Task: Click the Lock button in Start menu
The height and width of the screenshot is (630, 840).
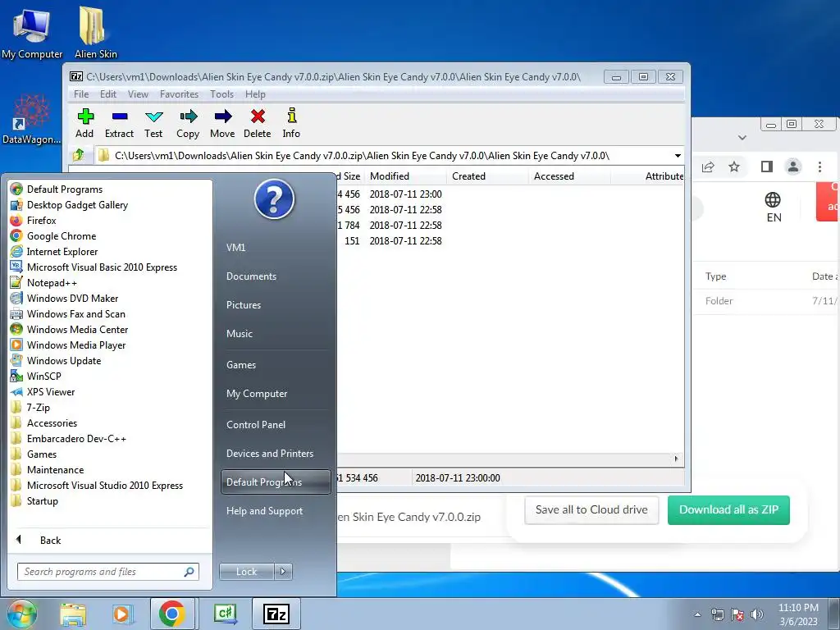Action: coord(246,572)
